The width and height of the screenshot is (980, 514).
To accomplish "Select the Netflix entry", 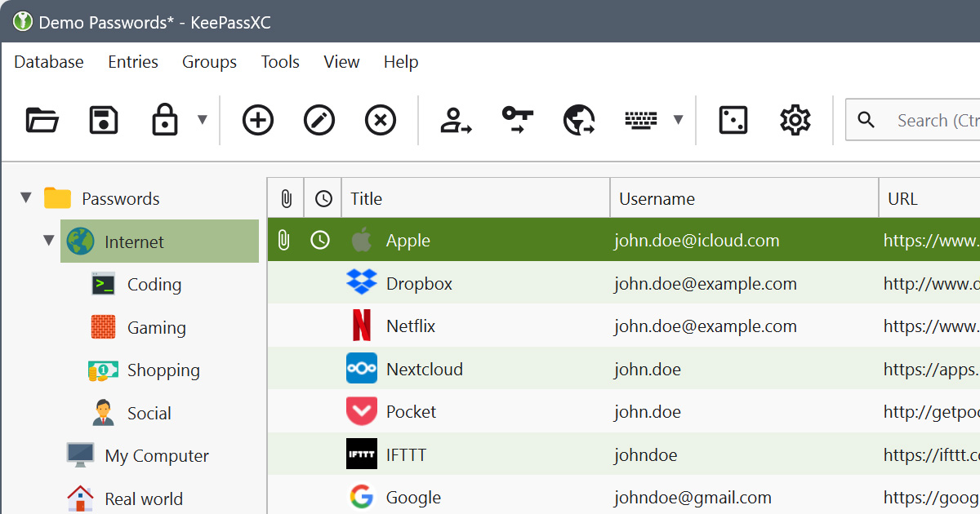I will coord(624,326).
